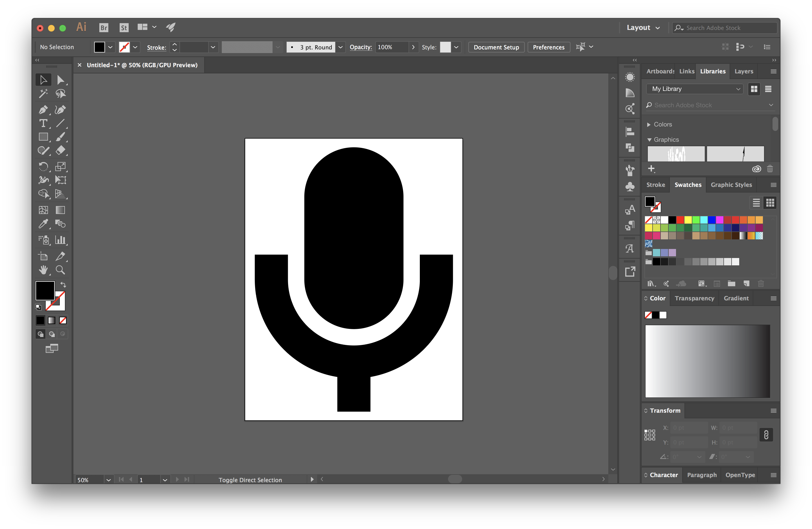This screenshot has width=812, height=529.
Task: Switch to the Swatches tab
Action: tap(686, 185)
